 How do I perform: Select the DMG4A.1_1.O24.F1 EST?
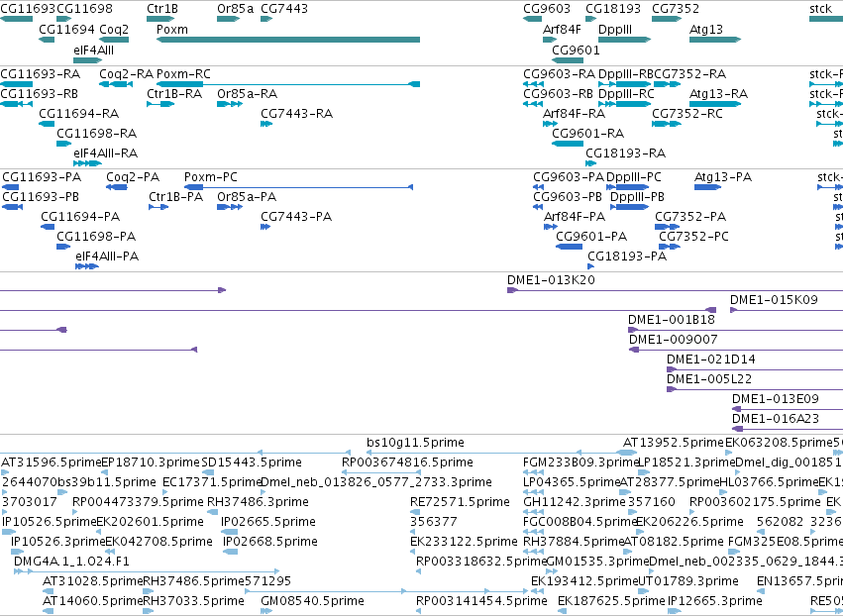click(x=147, y=571)
